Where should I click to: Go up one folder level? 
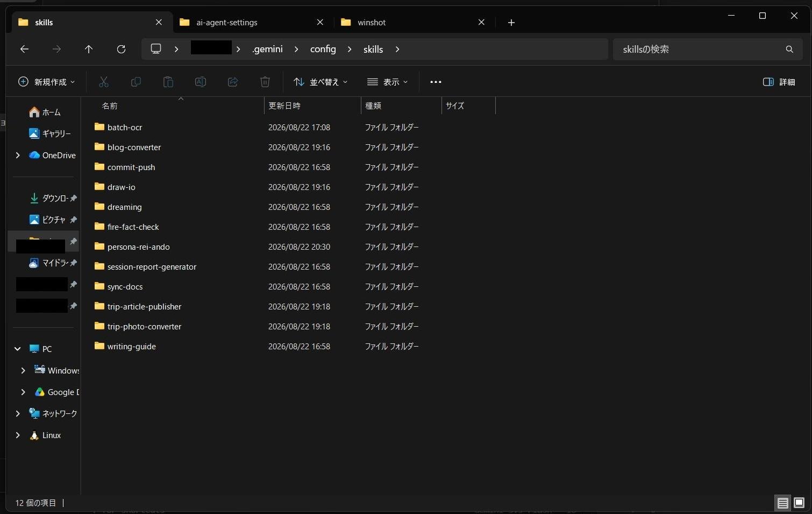(89, 49)
